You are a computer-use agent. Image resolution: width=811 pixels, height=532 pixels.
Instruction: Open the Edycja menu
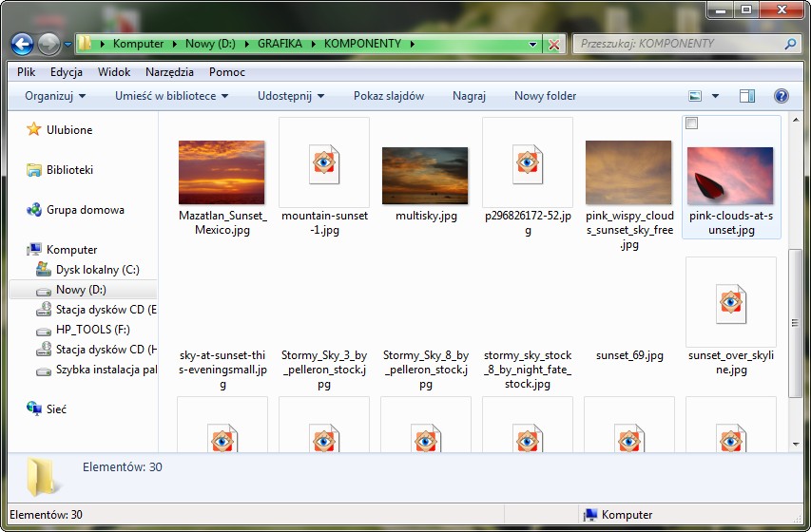point(67,72)
